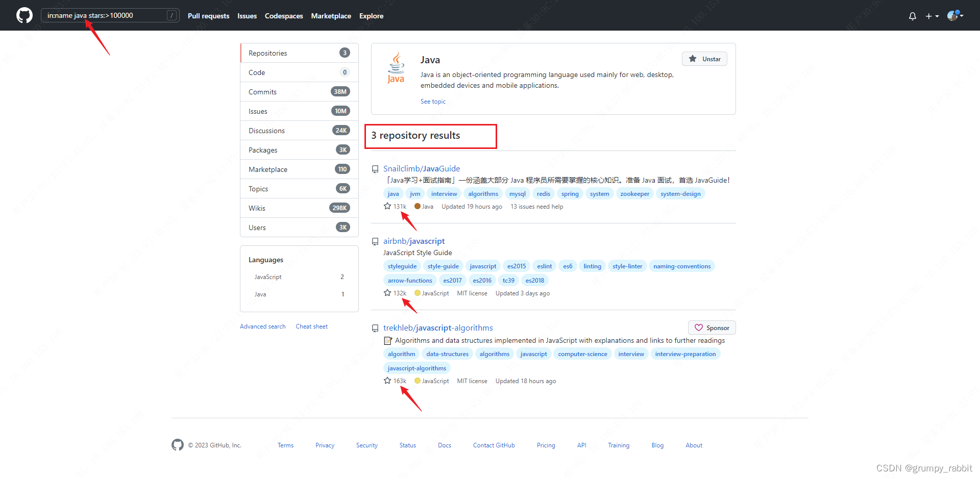Viewport: 980px width, 478px height.
Task: Filter by JavaScript language
Action: (x=299, y=277)
